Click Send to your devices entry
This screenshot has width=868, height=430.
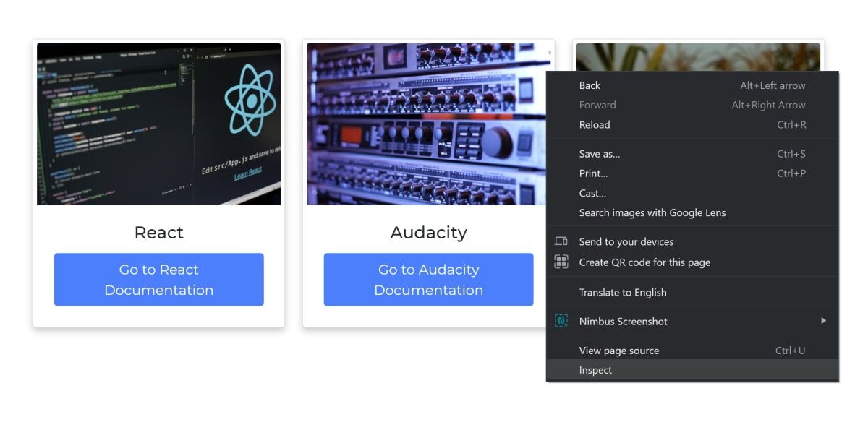pos(692,241)
